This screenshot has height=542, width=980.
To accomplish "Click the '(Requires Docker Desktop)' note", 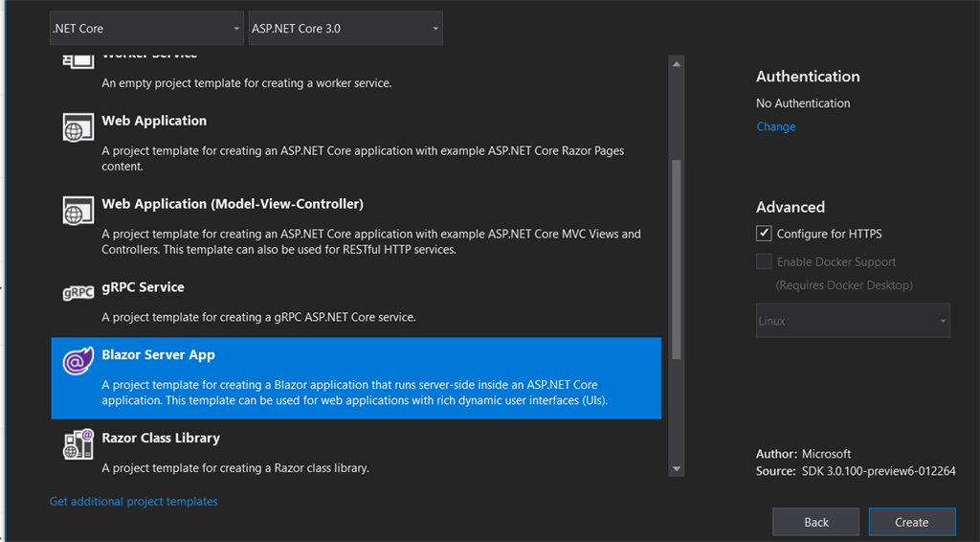I will pos(844,285).
